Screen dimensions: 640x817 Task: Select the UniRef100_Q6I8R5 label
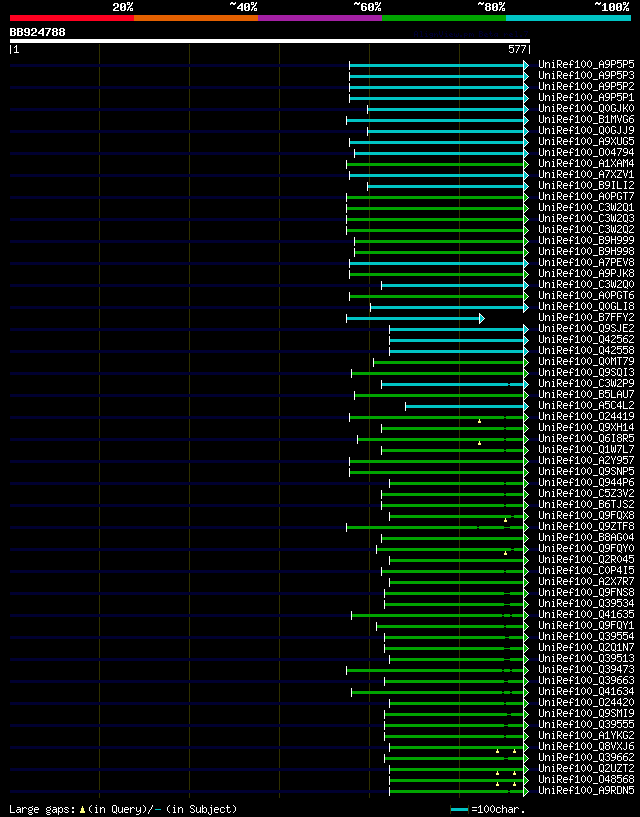(586, 438)
